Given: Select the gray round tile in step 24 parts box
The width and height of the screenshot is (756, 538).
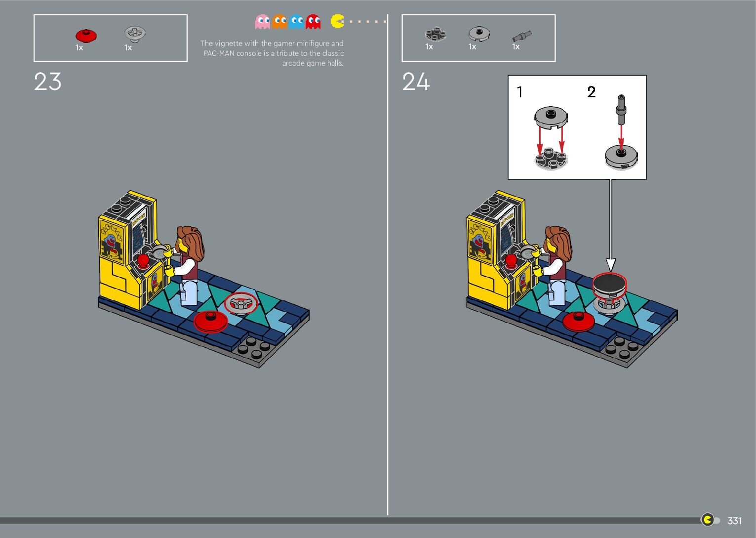Looking at the screenshot, I should coord(478,34).
